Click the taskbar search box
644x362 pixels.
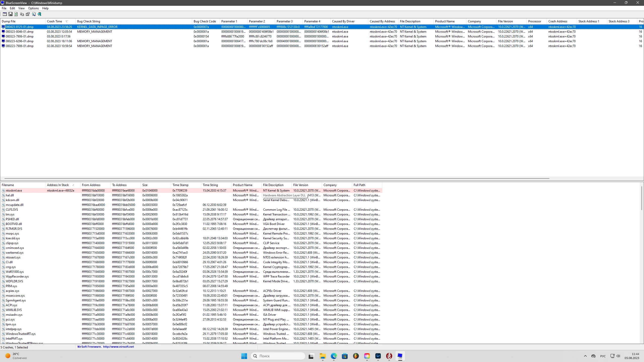[278, 356]
